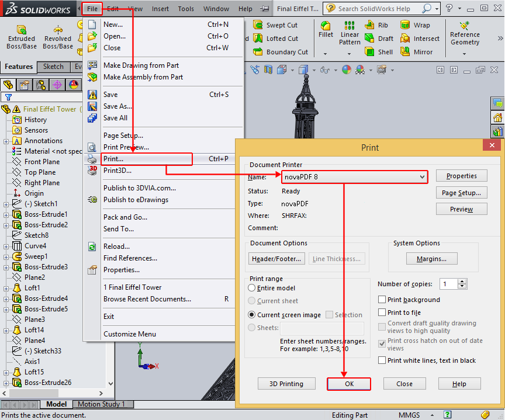Open the FeatureManager design tree tab icon
505x420 pixels.
click(8, 85)
